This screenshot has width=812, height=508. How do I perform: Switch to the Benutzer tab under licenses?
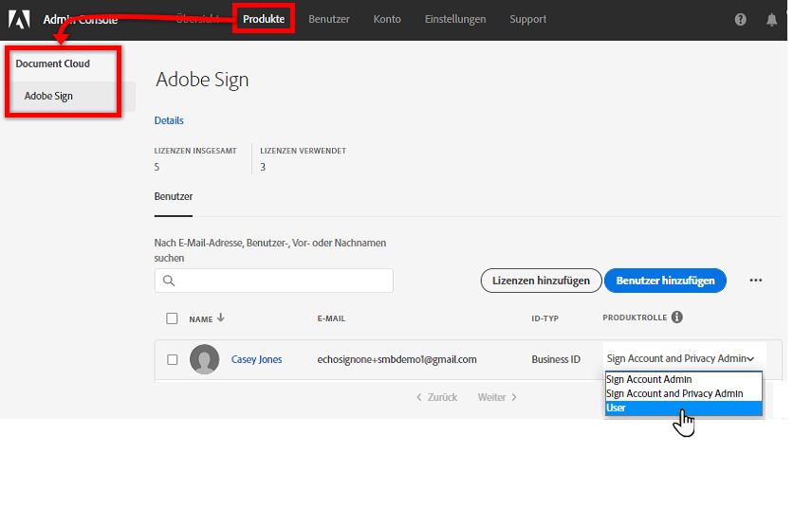click(x=173, y=196)
